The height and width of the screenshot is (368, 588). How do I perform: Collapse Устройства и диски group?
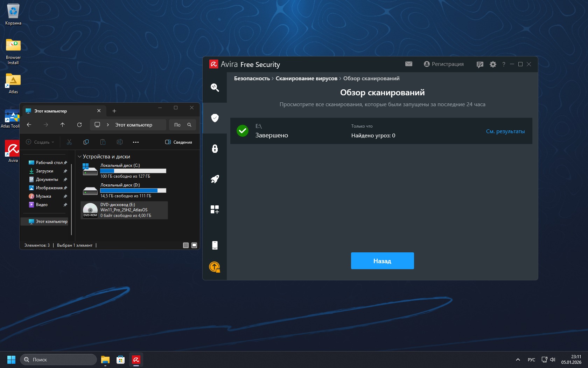click(x=79, y=157)
